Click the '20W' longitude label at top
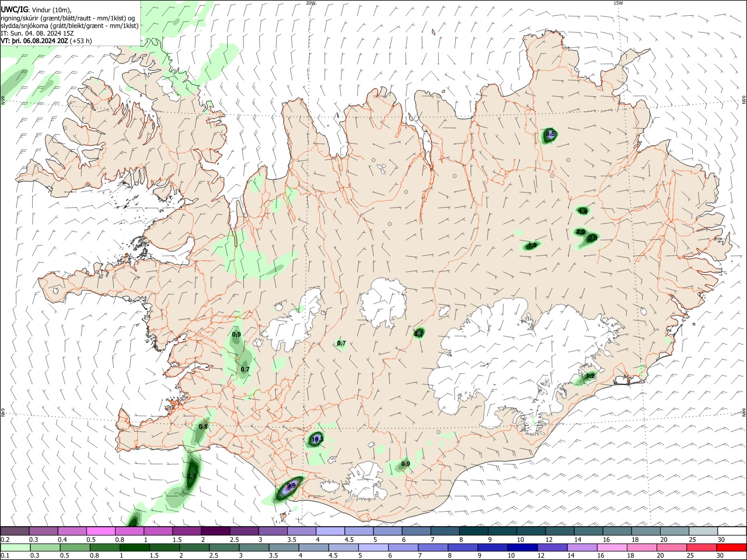Viewport: 747px width, 560px height. coord(311,3)
